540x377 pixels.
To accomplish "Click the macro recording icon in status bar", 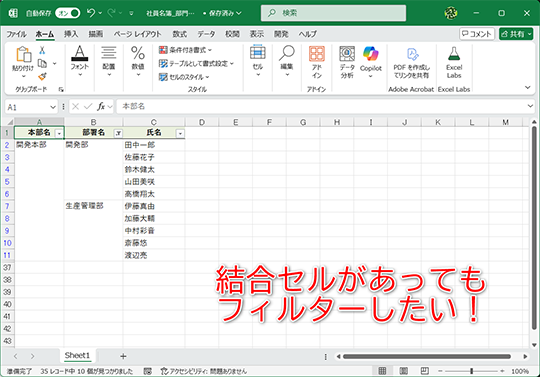I will (x=148, y=371).
